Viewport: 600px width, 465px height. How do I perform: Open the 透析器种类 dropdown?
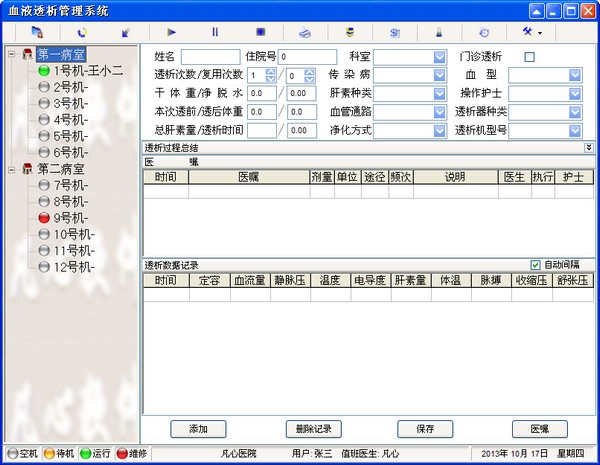[575, 112]
